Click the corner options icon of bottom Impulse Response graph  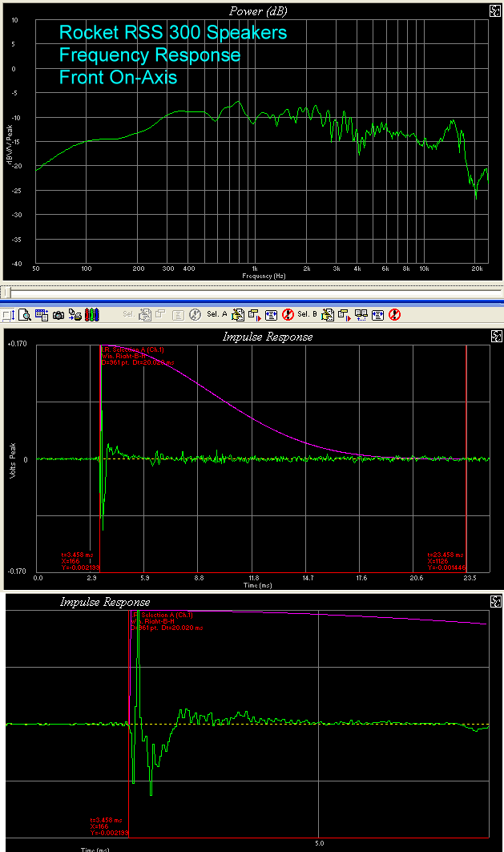[496, 601]
